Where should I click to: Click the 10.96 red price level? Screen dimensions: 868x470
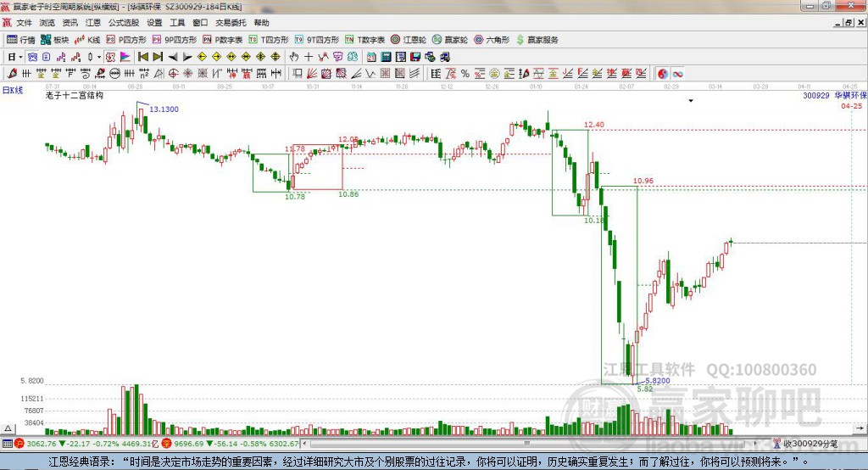tap(643, 181)
